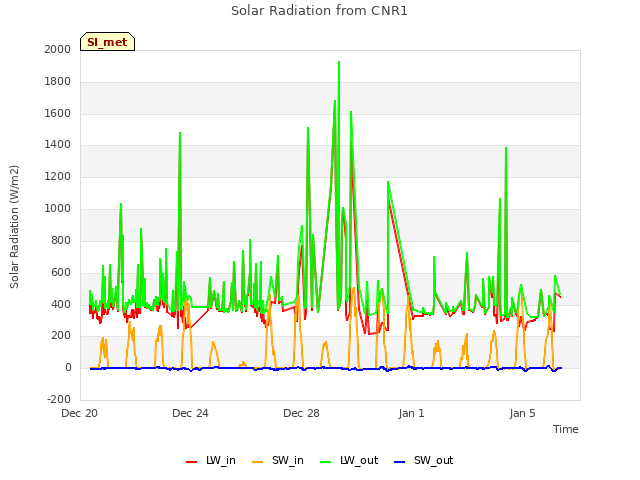Image resolution: width=640 pixels, height=480 pixels.
Task: Click the 800 y-axis tick label
Action: [61, 240]
